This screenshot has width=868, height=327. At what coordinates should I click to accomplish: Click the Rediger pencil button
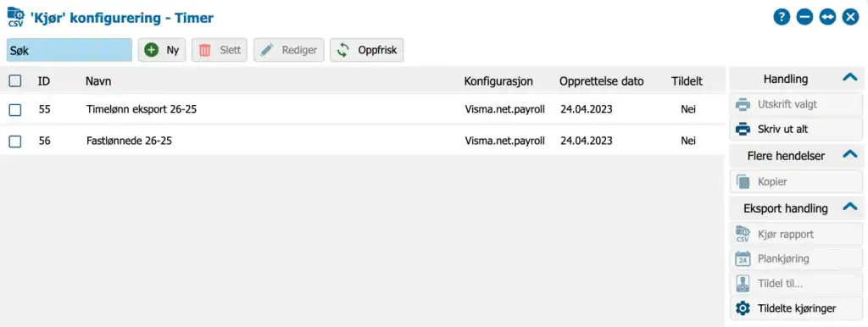(288, 50)
